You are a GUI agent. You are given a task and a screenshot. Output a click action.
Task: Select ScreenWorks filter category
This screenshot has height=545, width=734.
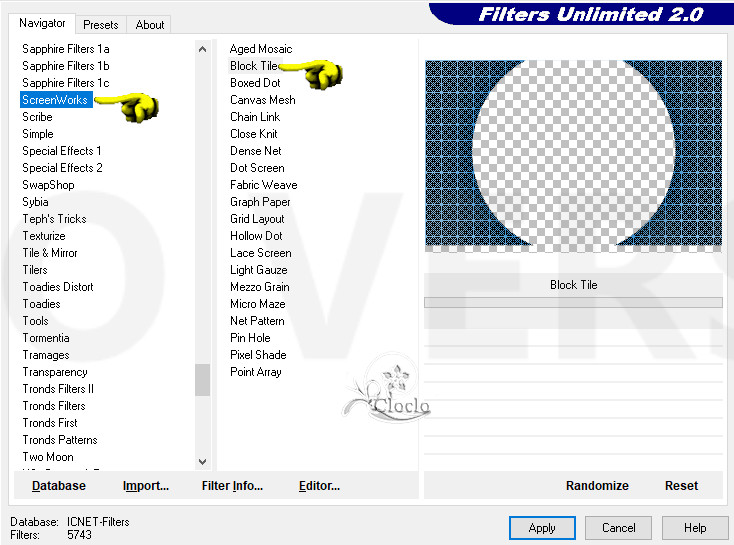click(56, 100)
